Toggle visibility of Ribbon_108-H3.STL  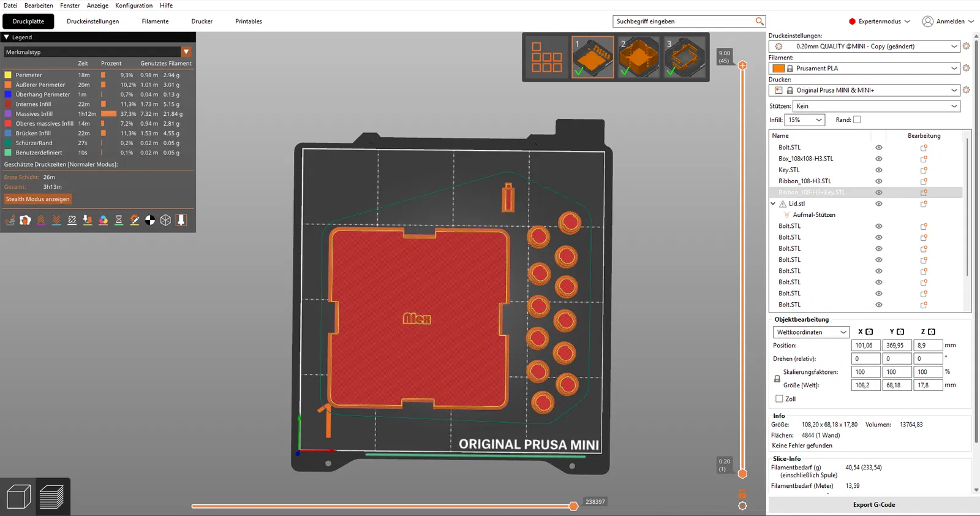coord(879,181)
